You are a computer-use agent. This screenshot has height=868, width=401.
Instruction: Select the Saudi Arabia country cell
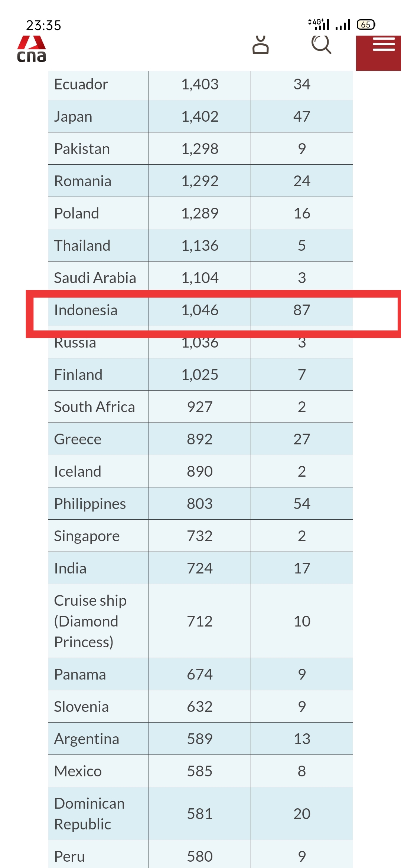[x=98, y=278]
